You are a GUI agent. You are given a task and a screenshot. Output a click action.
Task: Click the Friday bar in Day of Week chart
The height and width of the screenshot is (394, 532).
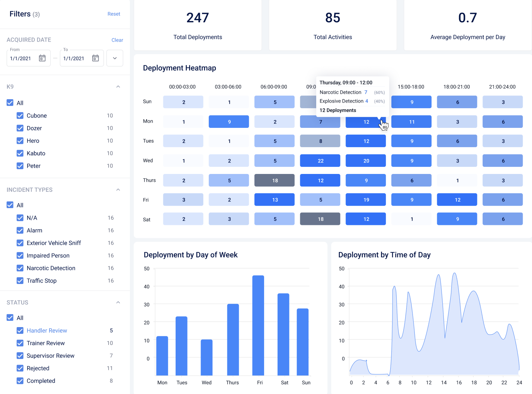258,325
